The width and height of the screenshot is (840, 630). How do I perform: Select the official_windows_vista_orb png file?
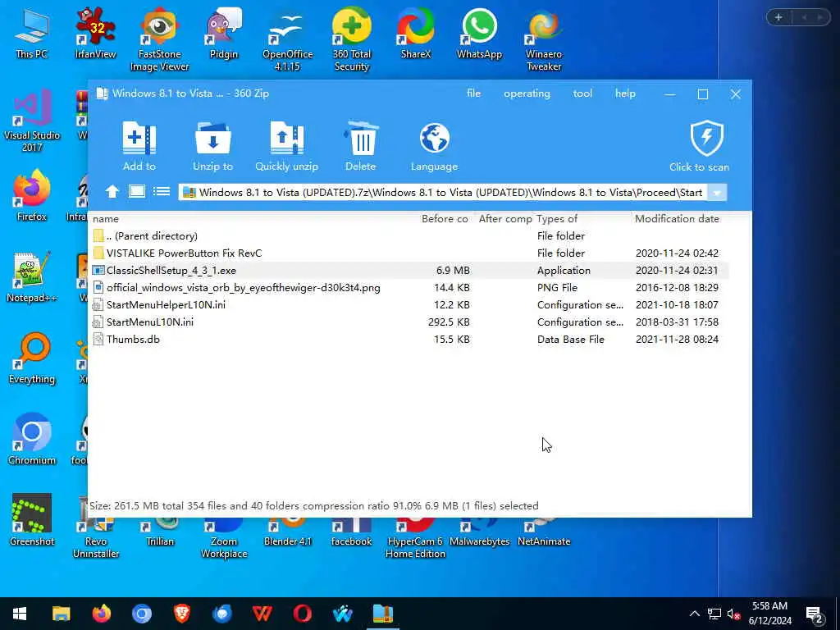tap(410, 287)
